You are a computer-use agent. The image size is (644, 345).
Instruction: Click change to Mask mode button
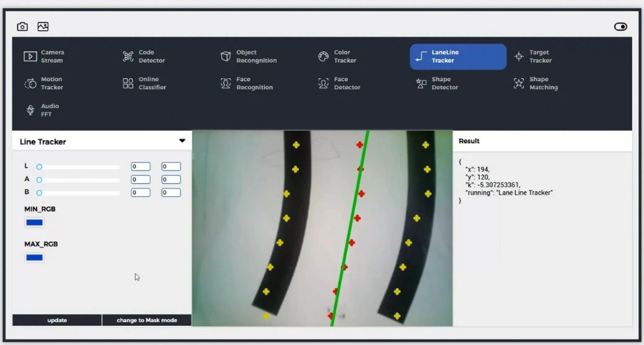tap(146, 320)
